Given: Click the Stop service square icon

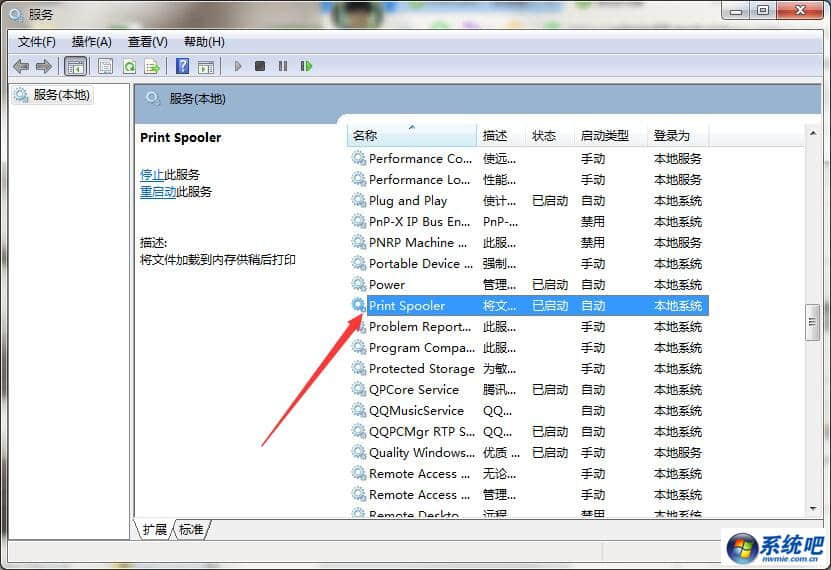Looking at the screenshot, I should [x=260, y=66].
